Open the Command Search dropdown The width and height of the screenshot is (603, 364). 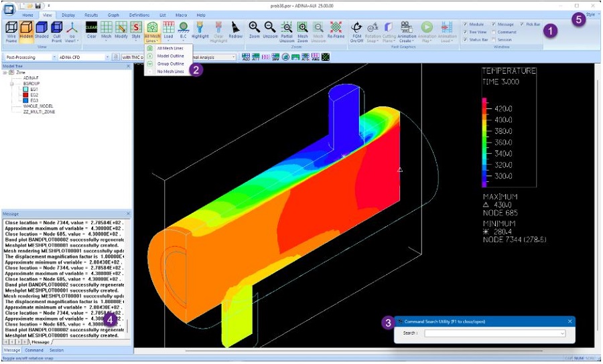(x=562, y=333)
